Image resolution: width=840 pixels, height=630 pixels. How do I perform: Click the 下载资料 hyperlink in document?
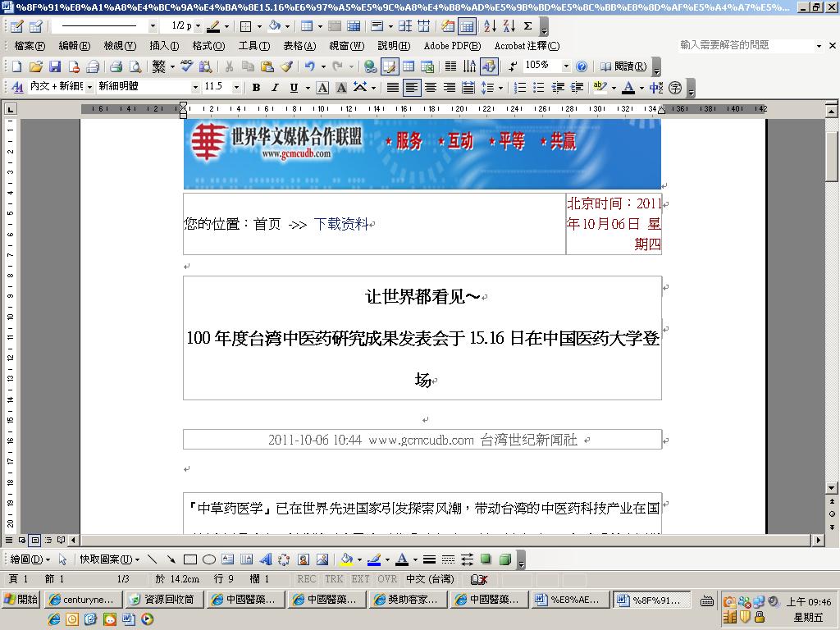(x=341, y=224)
